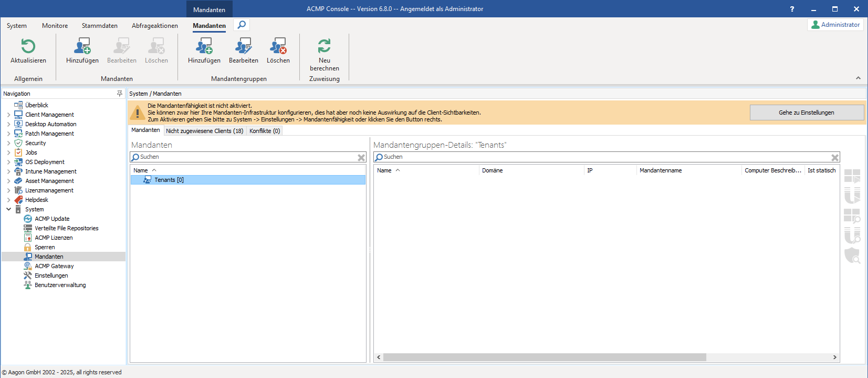Expand the Client Management tree node
The width and height of the screenshot is (868, 378).
pyautogui.click(x=8, y=115)
